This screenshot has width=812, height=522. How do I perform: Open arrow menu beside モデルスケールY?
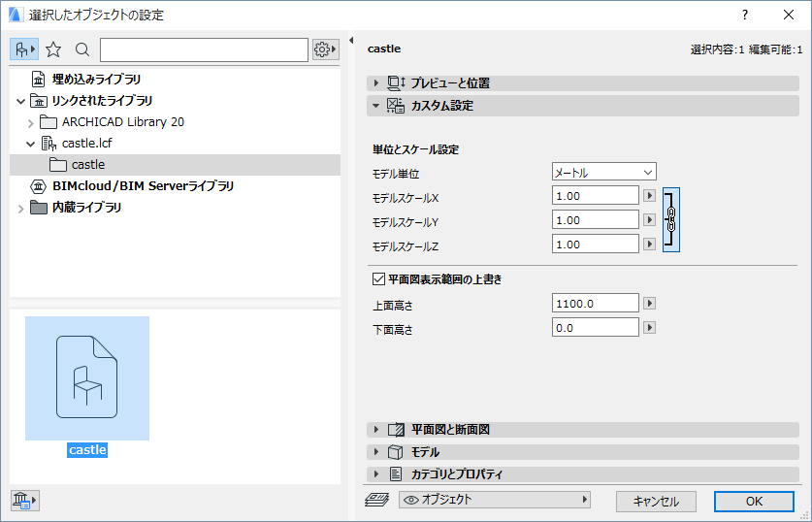coord(649,220)
